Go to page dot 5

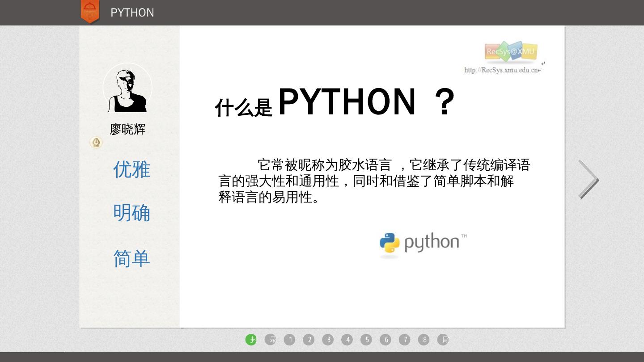point(367,340)
